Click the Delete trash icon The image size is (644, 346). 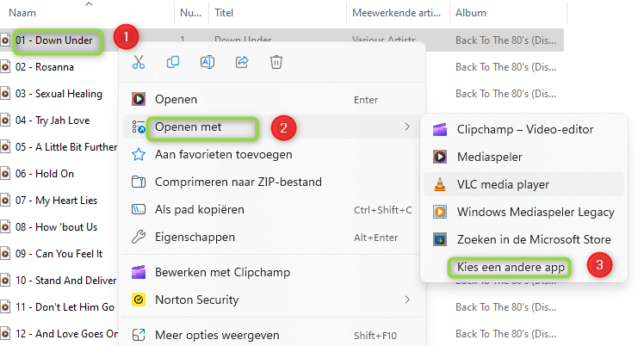[276, 62]
